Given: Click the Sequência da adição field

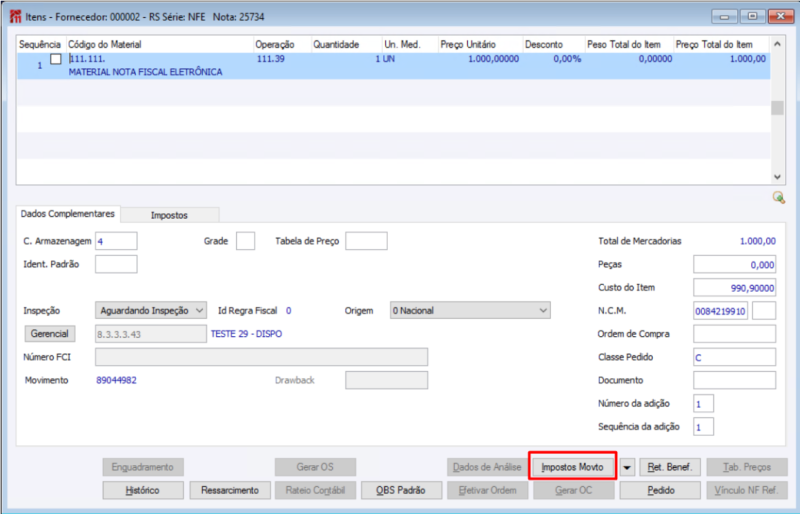Looking at the screenshot, I should tap(704, 427).
